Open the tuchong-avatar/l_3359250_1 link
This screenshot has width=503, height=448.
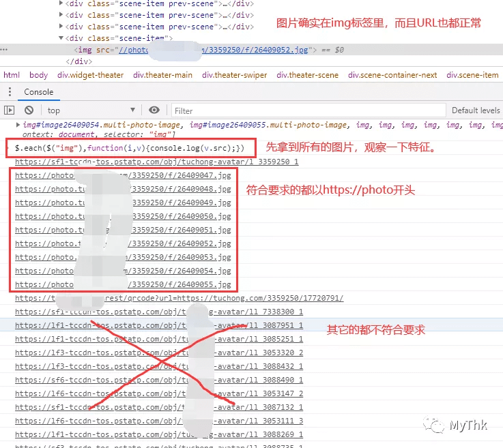point(156,162)
